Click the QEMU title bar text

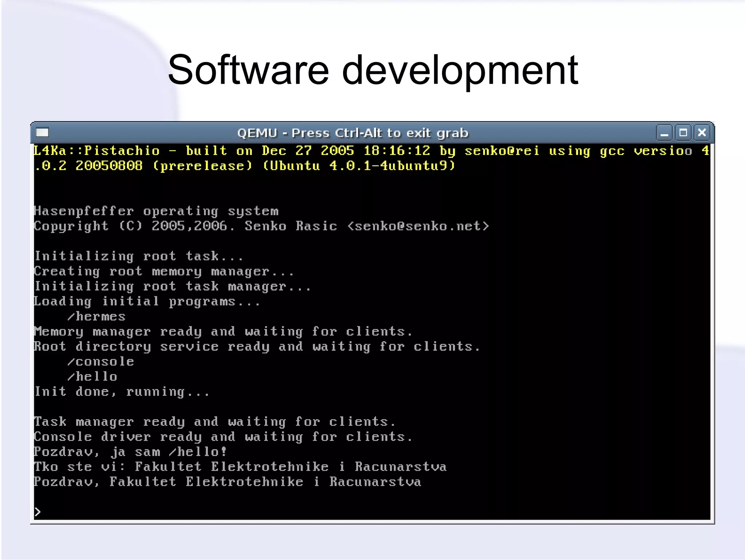click(x=352, y=133)
